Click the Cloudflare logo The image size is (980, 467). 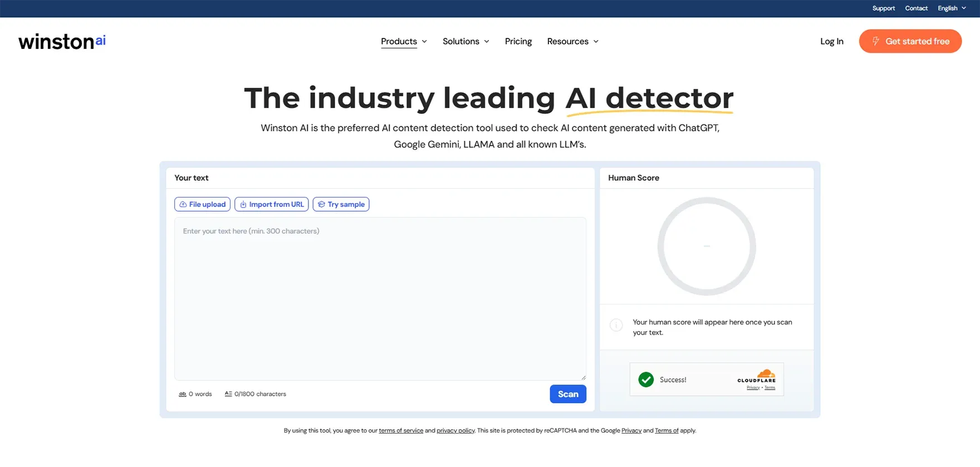(x=757, y=376)
